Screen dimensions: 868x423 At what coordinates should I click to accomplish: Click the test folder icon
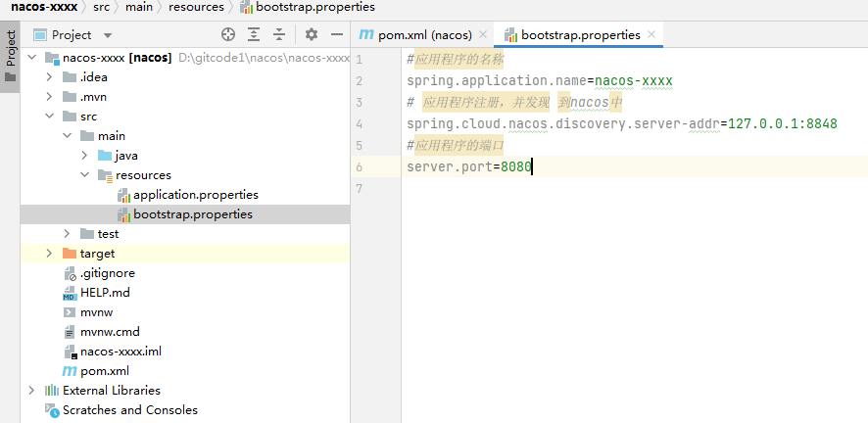click(87, 233)
